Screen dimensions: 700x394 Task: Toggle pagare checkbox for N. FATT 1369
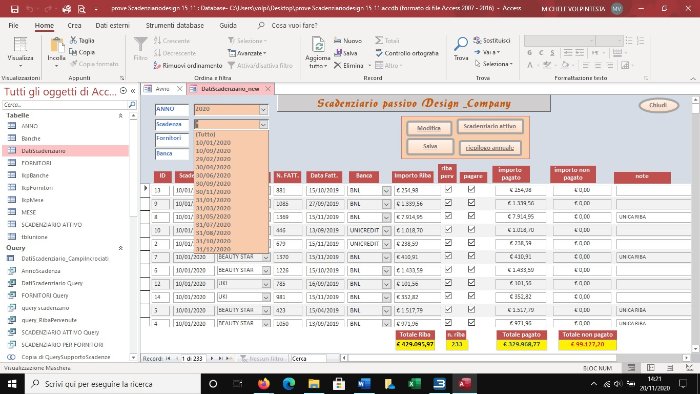[471, 216]
